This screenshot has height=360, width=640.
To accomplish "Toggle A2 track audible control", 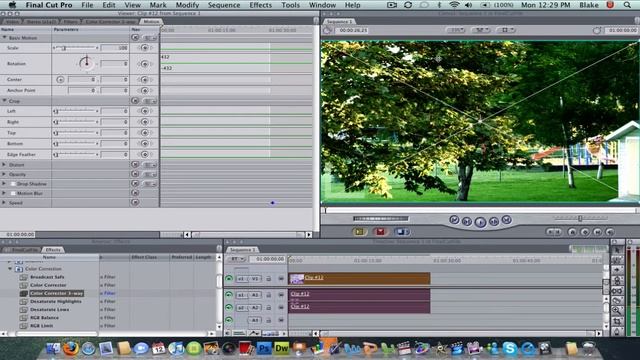I will pos(229,307).
